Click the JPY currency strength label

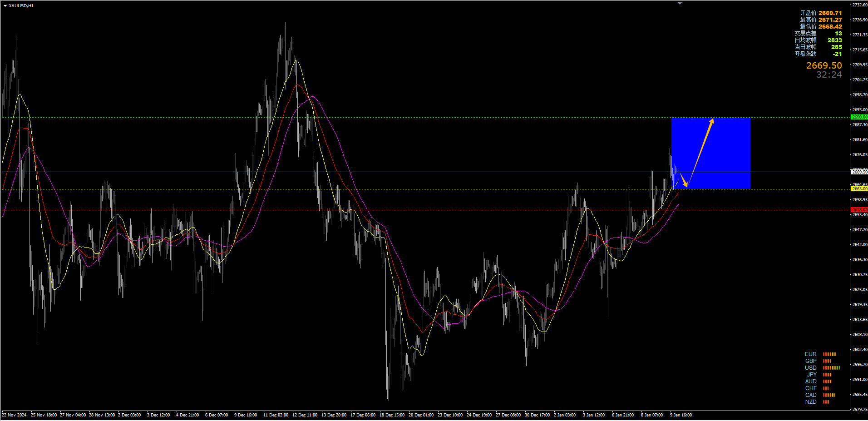(812, 375)
